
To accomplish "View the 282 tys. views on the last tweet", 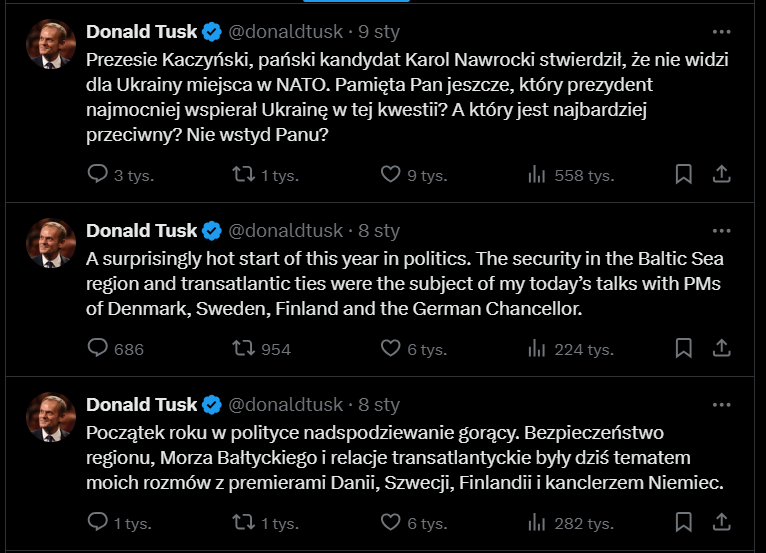I will (537, 523).
